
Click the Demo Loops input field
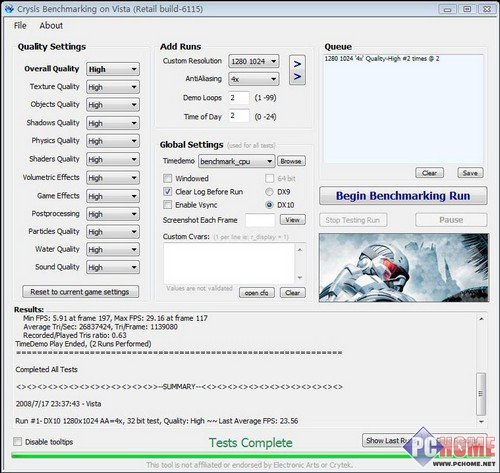[x=239, y=98]
